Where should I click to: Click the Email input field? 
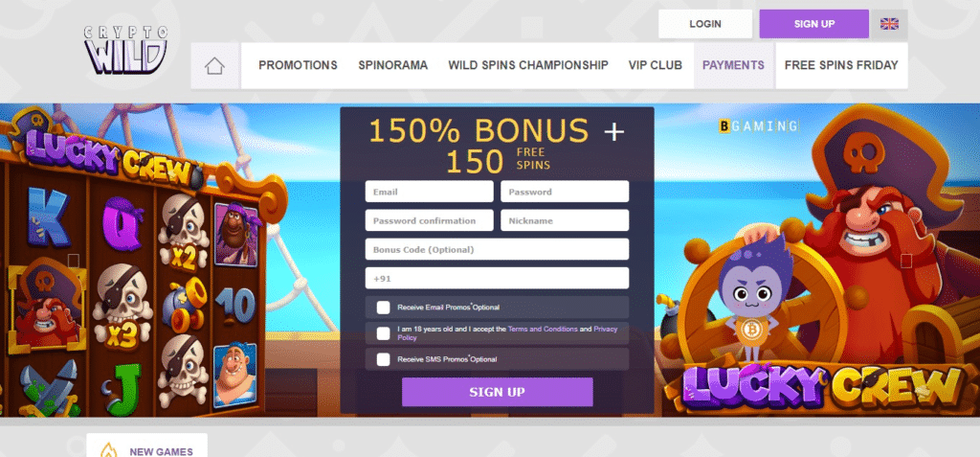click(x=430, y=192)
